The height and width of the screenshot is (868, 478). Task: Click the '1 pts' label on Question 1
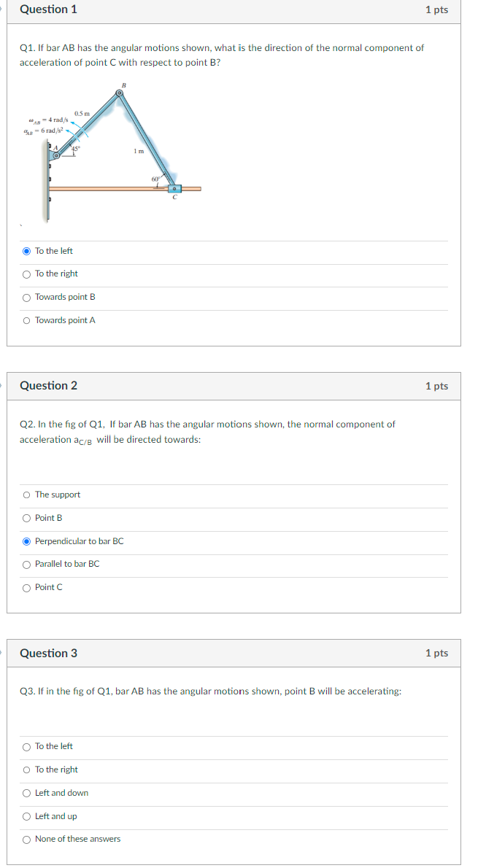coord(436,10)
